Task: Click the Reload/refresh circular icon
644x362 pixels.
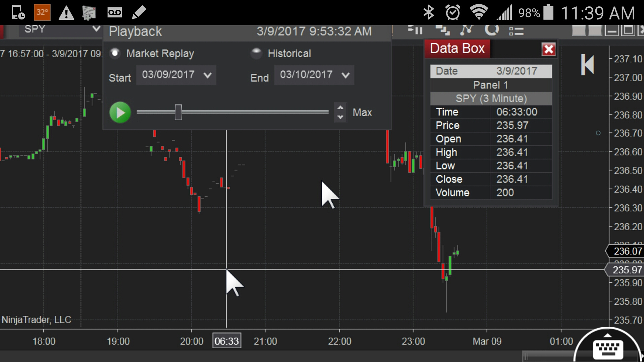Action: tap(492, 31)
